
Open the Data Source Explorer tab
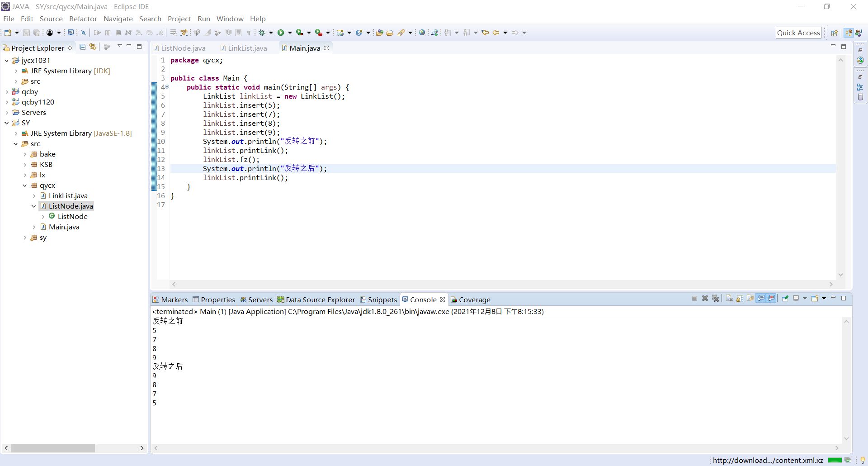pyautogui.click(x=316, y=300)
